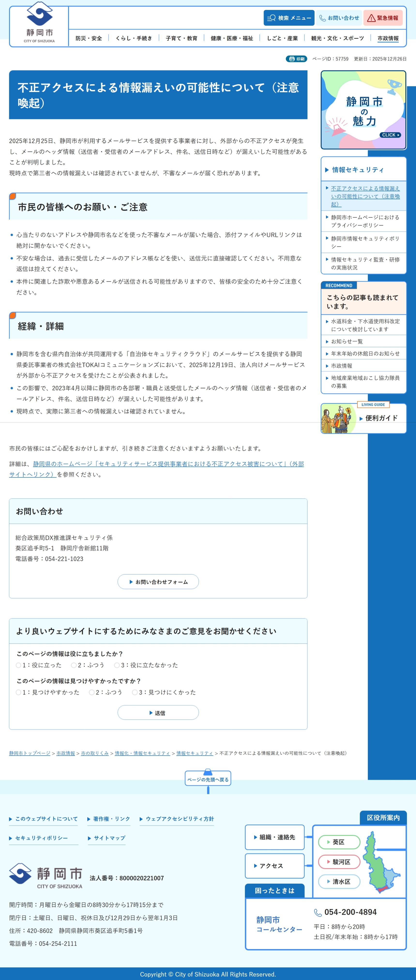
Task: Select radio option 3：見つけにくかった
Action: tap(135, 692)
